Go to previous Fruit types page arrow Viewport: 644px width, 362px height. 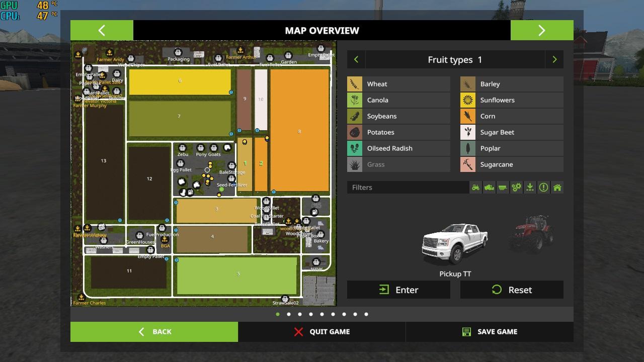tap(356, 60)
